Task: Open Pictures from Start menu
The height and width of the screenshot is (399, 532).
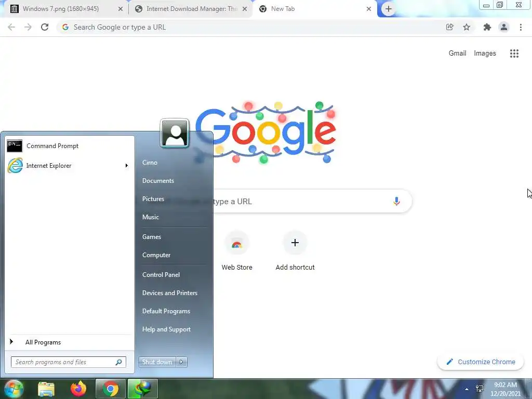Action: (153, 199)
